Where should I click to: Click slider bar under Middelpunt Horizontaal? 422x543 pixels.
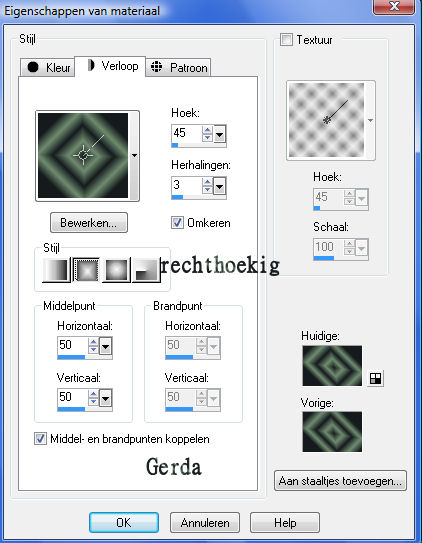coord(85,357)
